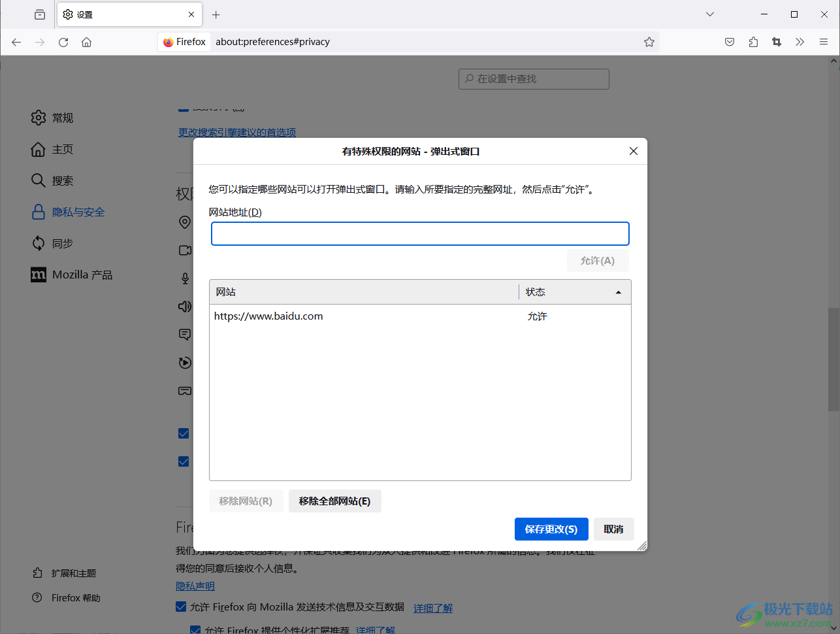Open Firefox 帮助 in sidebar
This screenshot has width=840, height=634.
coord(66,598)
